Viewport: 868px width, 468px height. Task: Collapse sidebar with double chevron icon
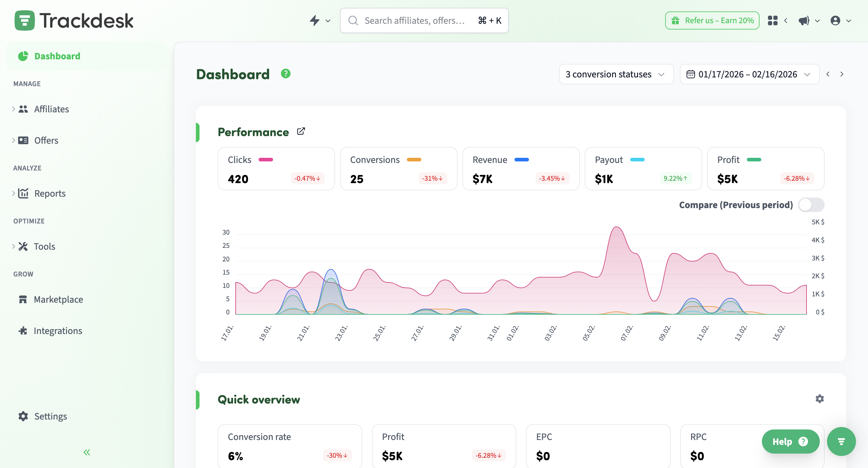pos(87,452)
